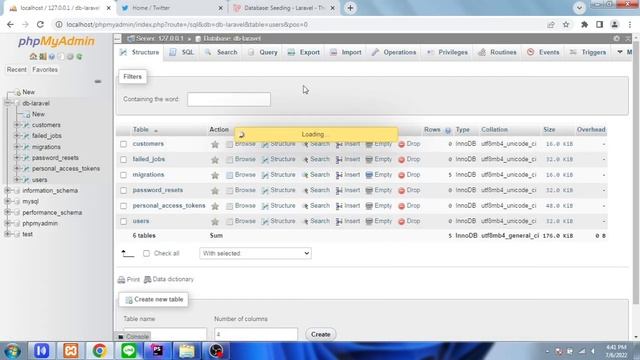640x360 pixels.
Task: Collapse navigation panel link icon in sidebar
Action: click(98, 82)
